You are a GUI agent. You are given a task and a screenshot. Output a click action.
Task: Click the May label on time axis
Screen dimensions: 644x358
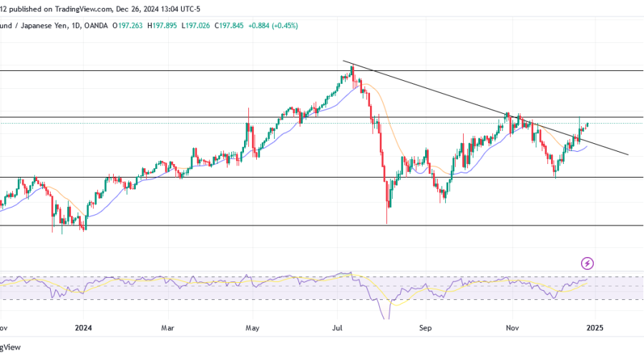tap(252, 328)
